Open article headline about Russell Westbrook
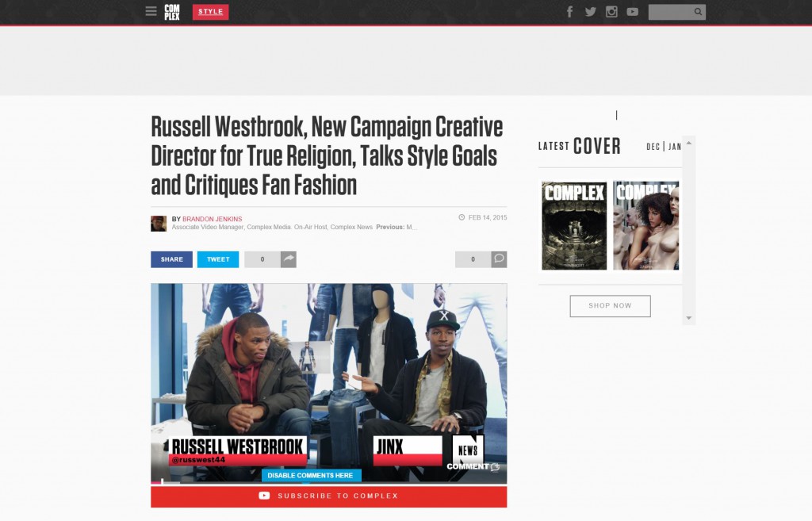The width and height of the screenshot is (812, 521). tap(327, 156)
